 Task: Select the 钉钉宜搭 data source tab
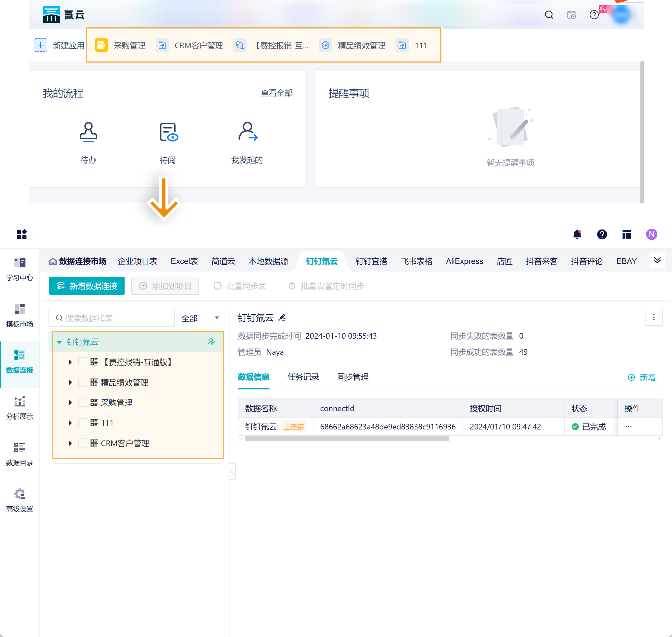pyautogui.click(x=371, y=261)
